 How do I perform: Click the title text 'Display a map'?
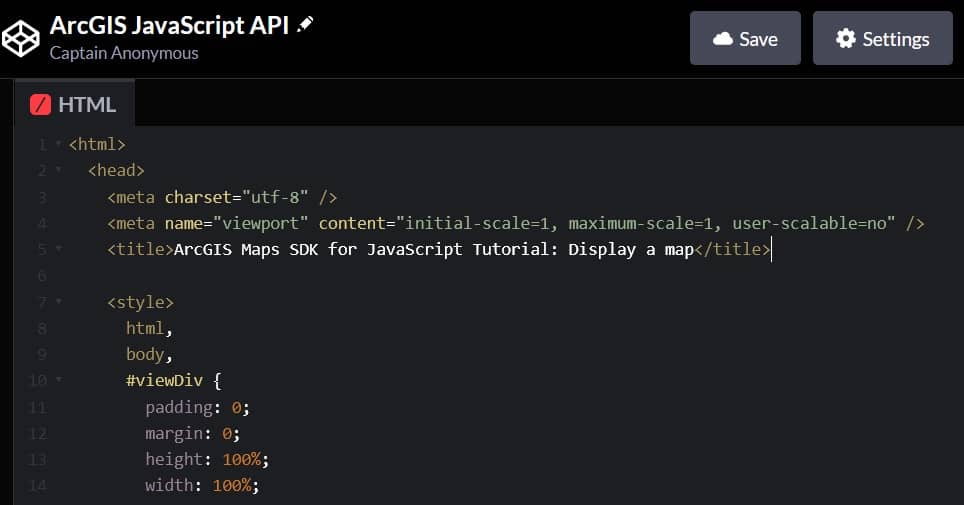pyautogui.click(x=631, y=250)
